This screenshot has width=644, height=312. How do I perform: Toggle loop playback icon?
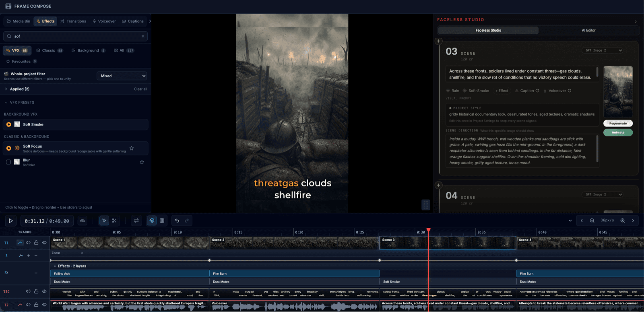point(136,221)
